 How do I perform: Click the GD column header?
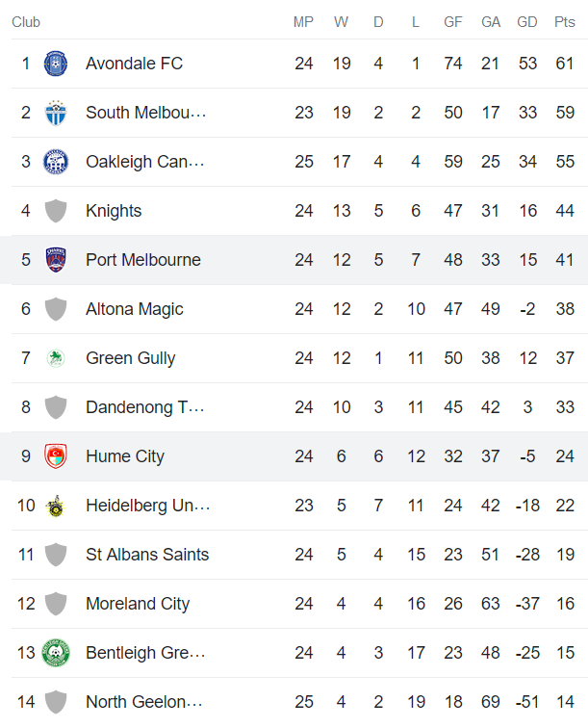tap(526, 22)
